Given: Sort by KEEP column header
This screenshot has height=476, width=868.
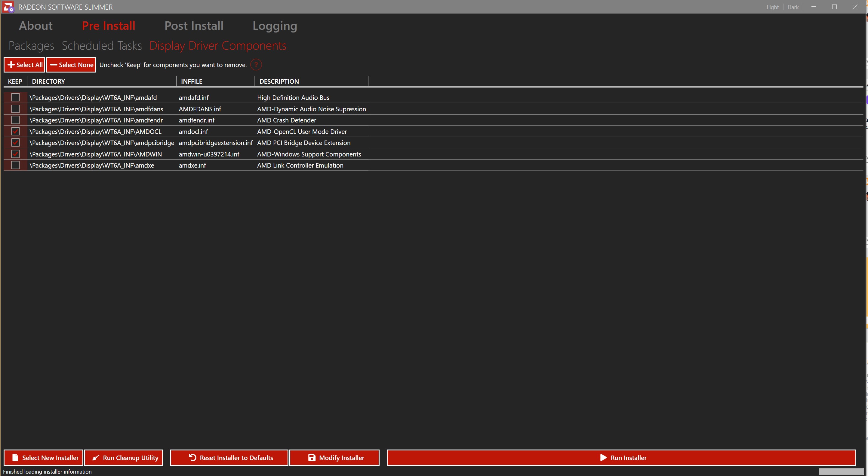Looking at the screenshot, I should tap(15, 81).
